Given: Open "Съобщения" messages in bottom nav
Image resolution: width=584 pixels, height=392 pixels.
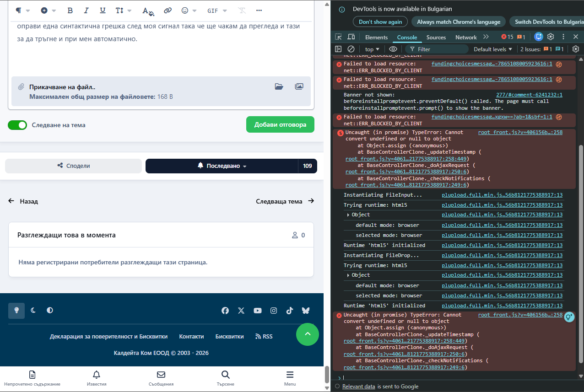Looking at the screenshot, I should [161, 378].
